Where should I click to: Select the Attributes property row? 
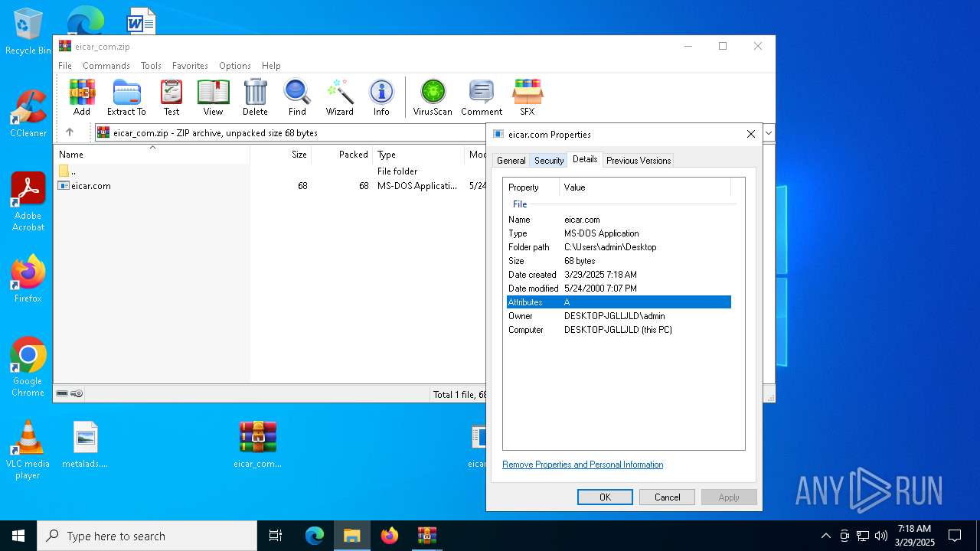coord(619,302)
